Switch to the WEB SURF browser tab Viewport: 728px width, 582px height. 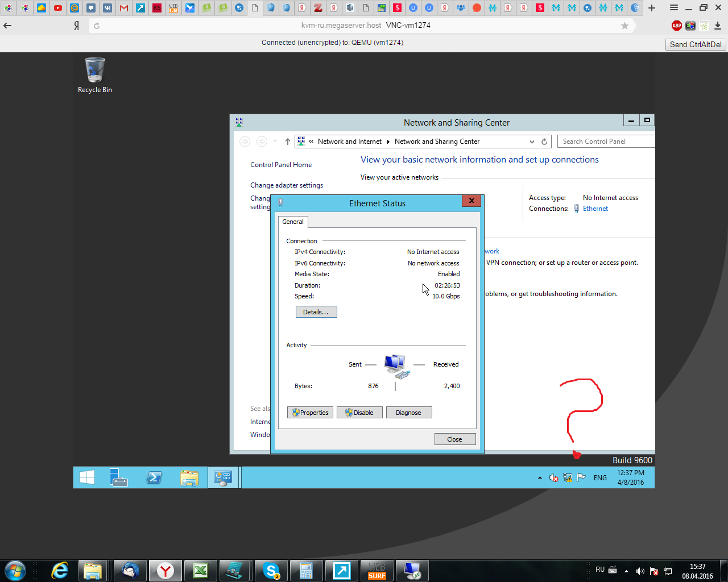point(173,8)
